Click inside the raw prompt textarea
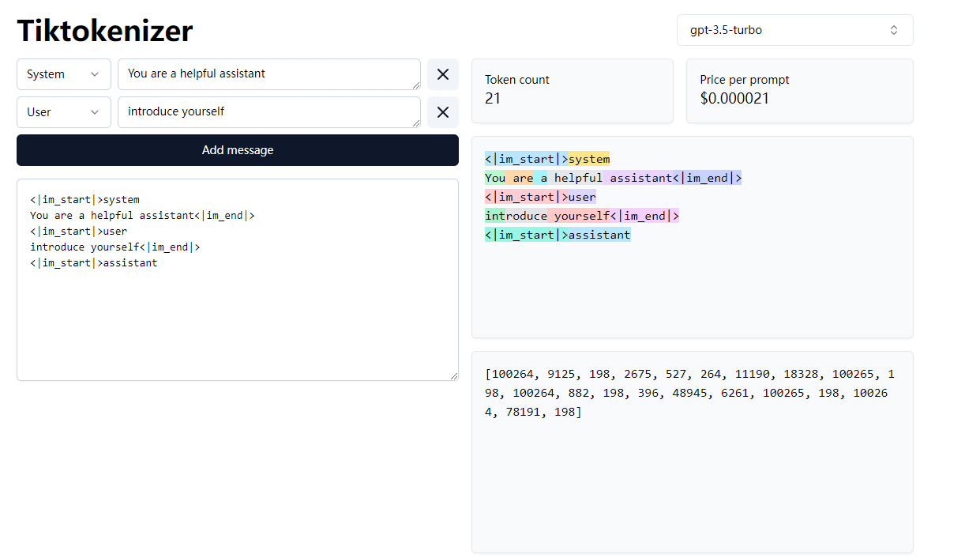The width and height of the screenshot is (980, 558). click(x=237, y=316)
